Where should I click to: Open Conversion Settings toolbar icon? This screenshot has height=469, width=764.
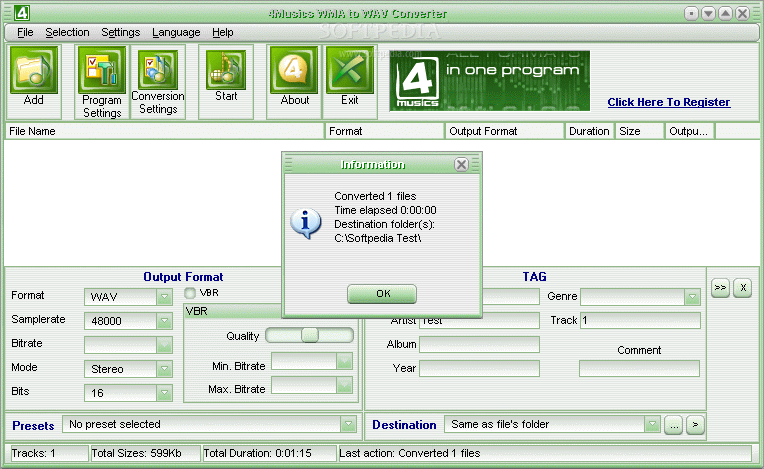pyautogui.click(x=158, y=70)
